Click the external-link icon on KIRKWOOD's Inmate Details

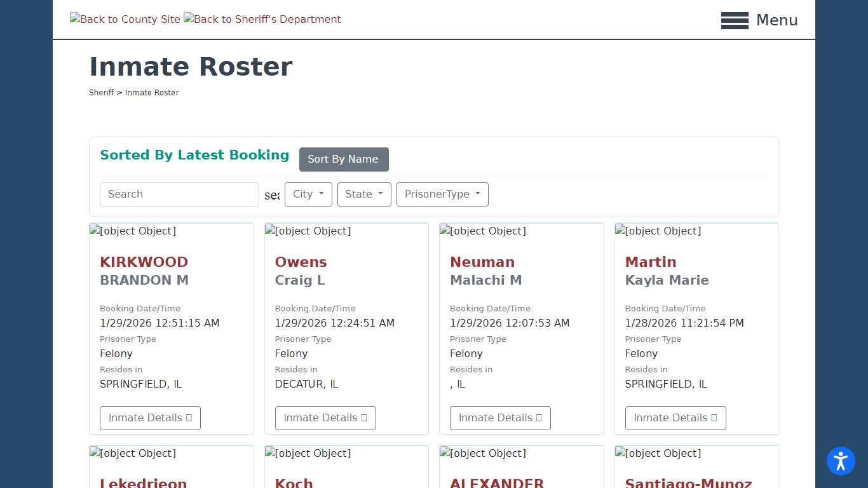coord(189,417)
